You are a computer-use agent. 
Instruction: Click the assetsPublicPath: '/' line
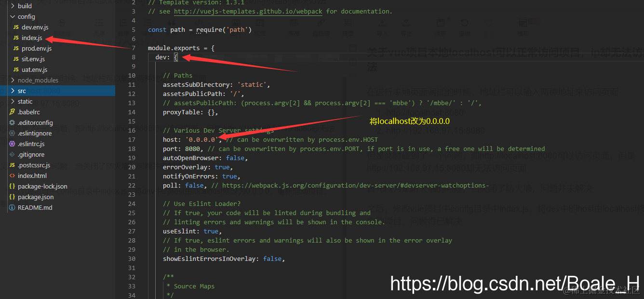tap(203, 94)
